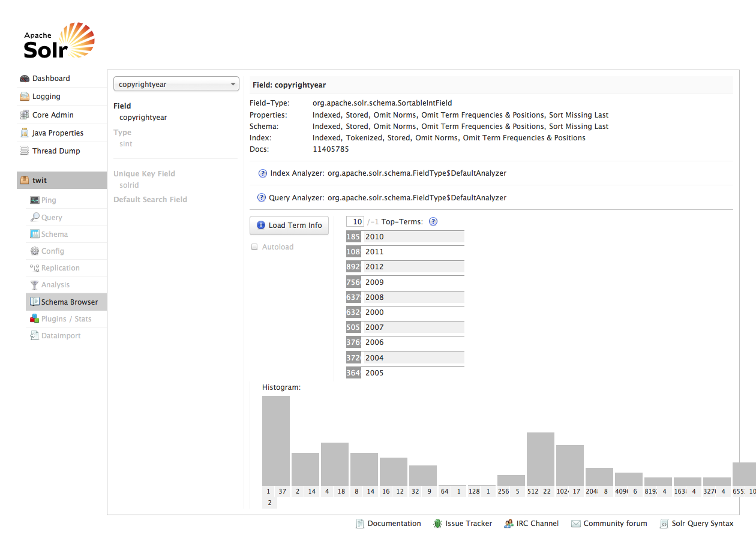The width and height of the screenshot is (756, 541).
Task: Open the Documentation link
Action: tap(394, 524)
